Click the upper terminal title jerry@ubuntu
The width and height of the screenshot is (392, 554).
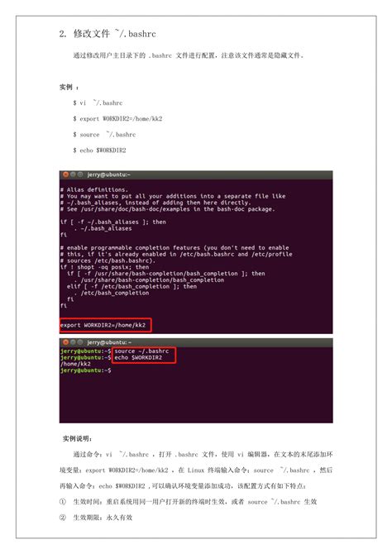click(x=108, y=174)
